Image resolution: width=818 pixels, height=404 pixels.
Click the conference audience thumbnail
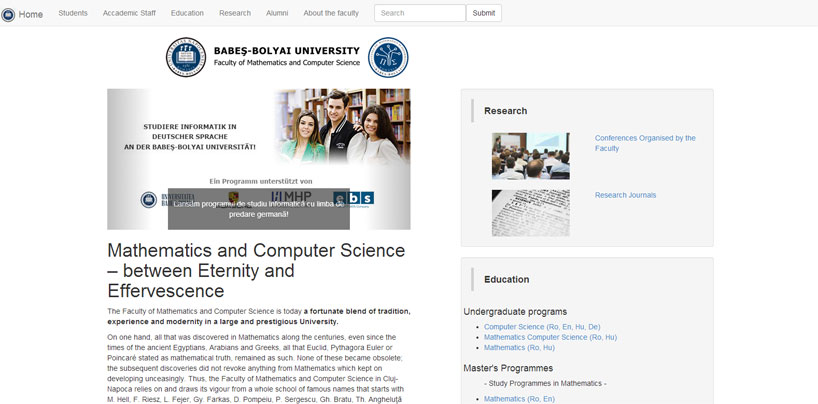coord(531,156)
